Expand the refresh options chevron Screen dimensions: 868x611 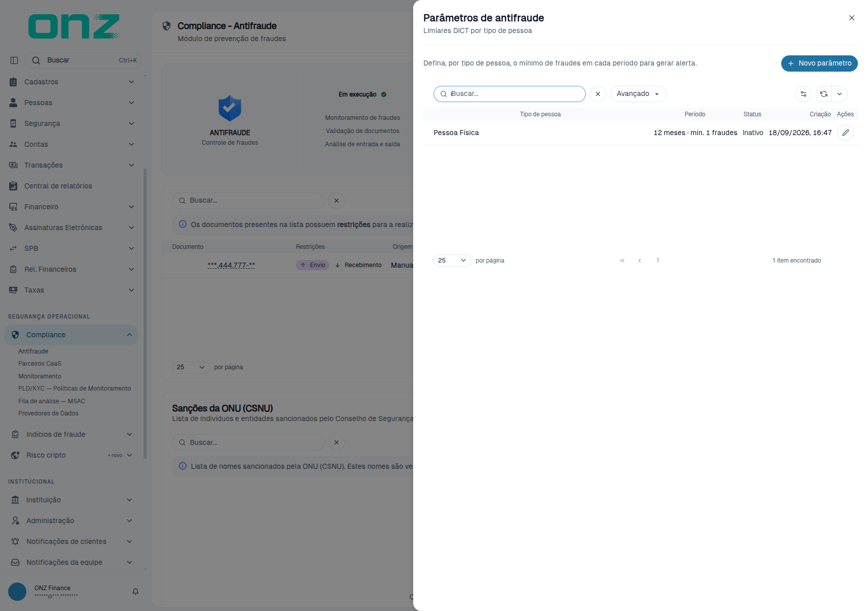(840, 94)
